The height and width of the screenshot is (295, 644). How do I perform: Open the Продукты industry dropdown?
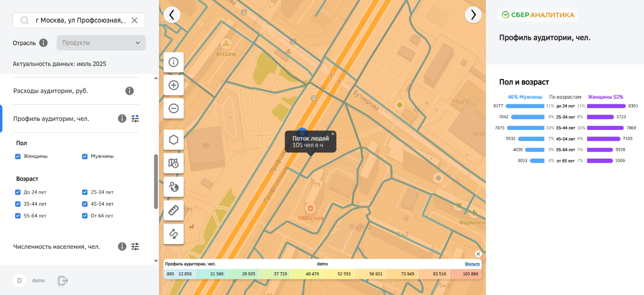(x=101, y=43)
